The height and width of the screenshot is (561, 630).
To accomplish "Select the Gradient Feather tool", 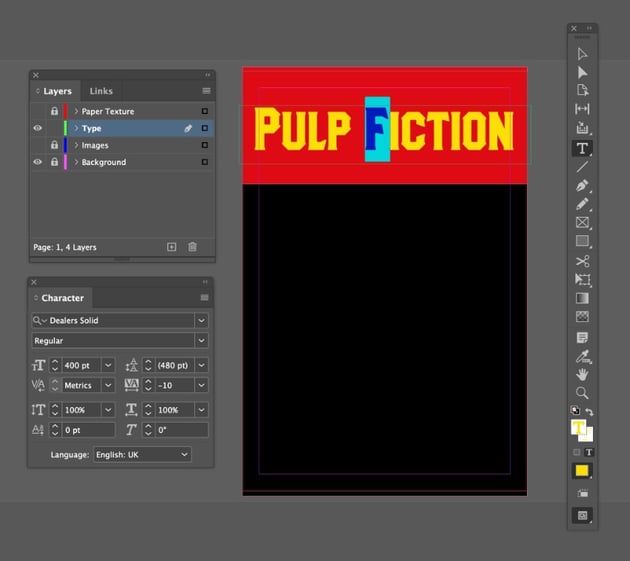I will click(x=582, y=317).
